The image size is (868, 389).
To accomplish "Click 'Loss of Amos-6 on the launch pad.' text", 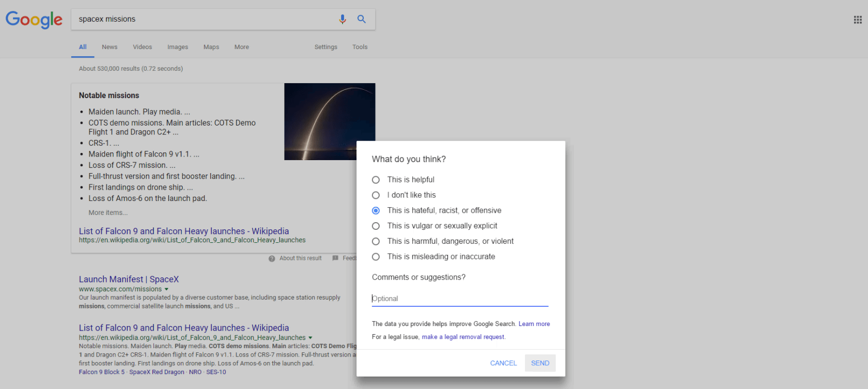I will (x=148, y=198).
